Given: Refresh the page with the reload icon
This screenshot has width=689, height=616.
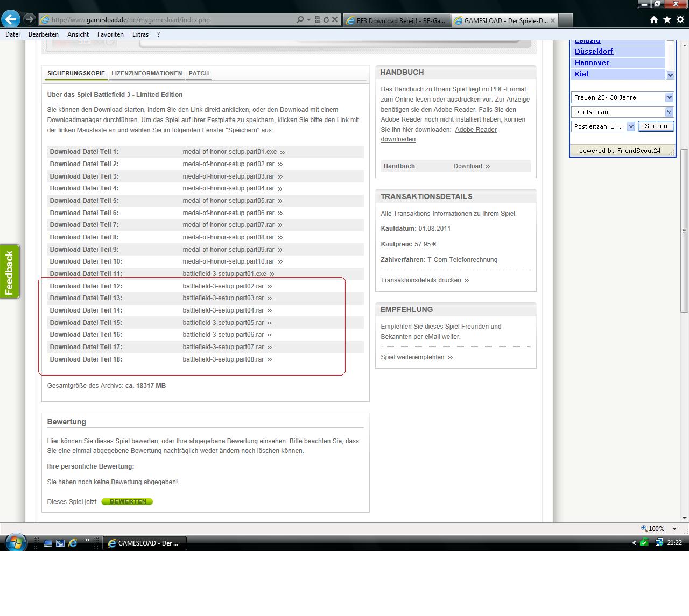Looking at the screenshot, I should pos(326,20).
